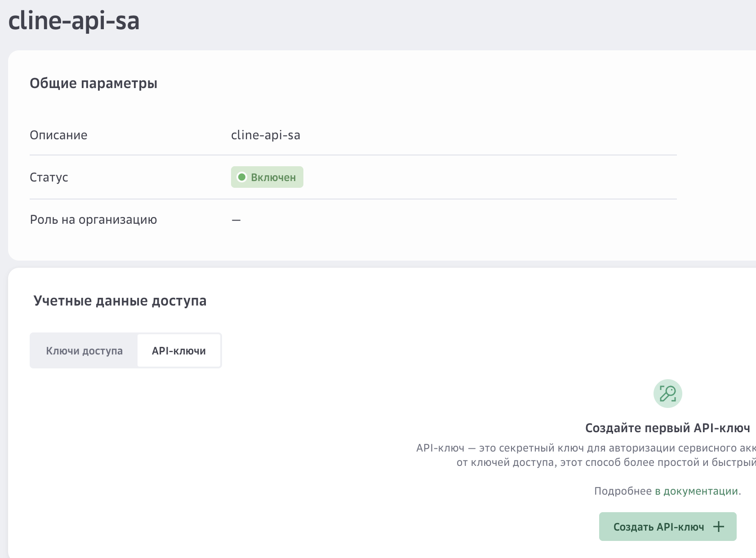756x558 pixels.
Task: Click the Роль на организацию label
Action: coord(93,220)
